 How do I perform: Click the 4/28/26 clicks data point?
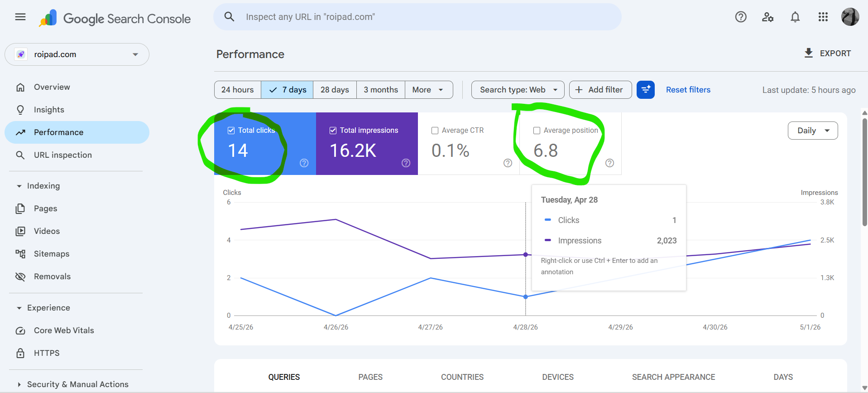(x=526, y=297)
